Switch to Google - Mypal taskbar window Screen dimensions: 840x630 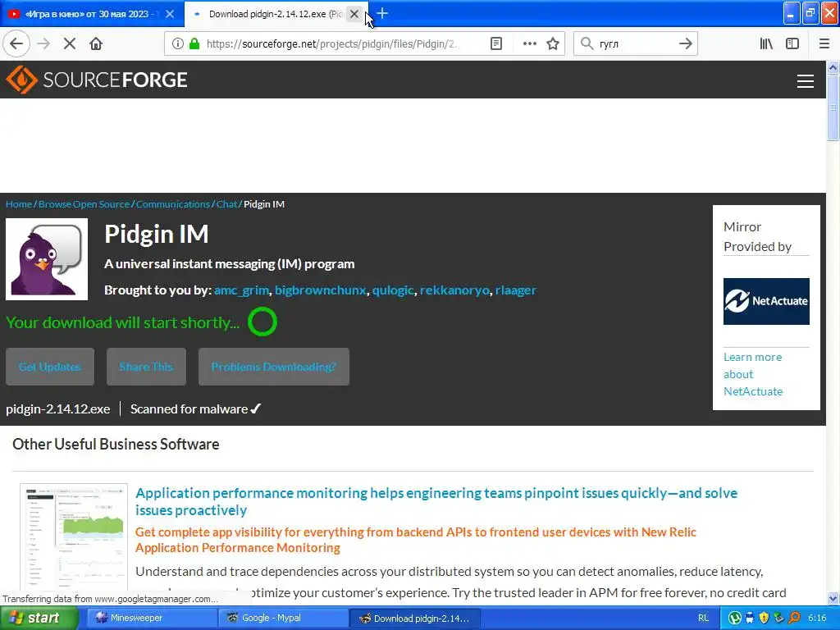click(283, 619)
